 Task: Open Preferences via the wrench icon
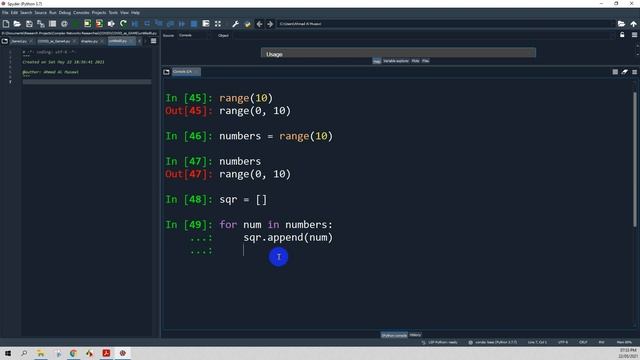236,24
